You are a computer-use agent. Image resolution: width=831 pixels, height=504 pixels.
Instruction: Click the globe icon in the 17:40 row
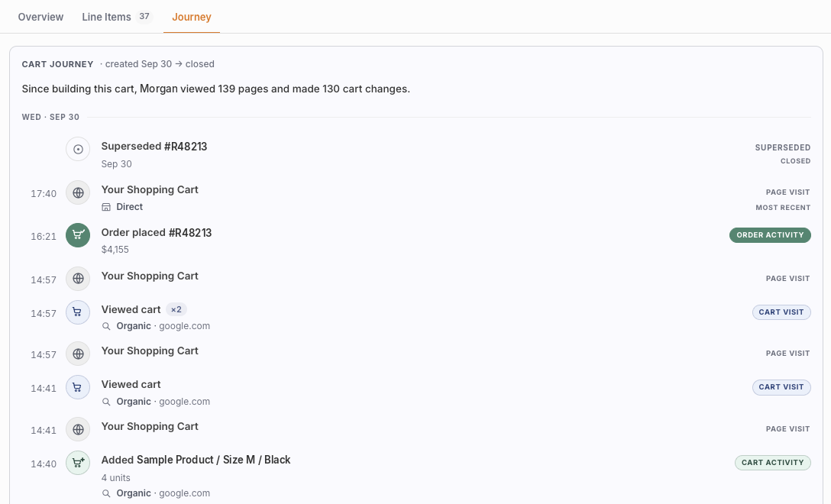tap(78, 193)
